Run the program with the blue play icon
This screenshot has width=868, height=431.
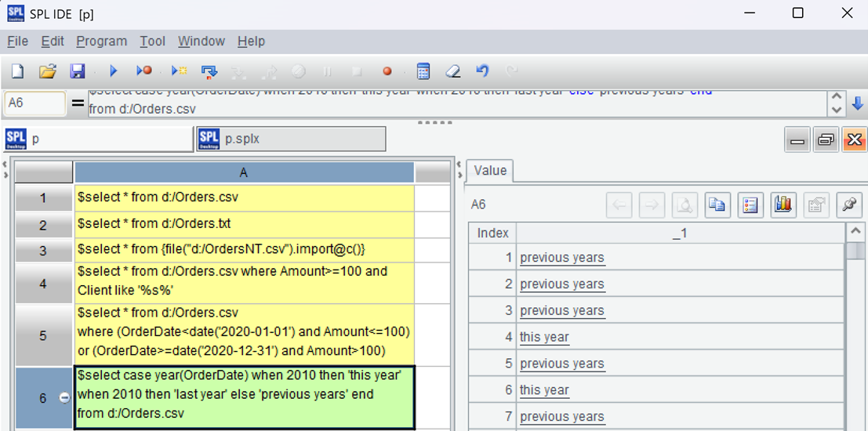(113, 71)
